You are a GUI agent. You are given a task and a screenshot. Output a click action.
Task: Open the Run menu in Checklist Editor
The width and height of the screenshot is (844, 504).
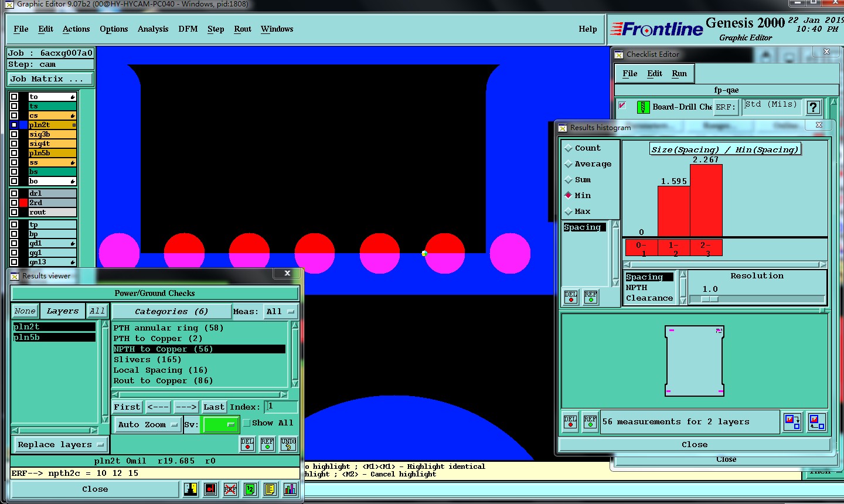click(679, 74)
